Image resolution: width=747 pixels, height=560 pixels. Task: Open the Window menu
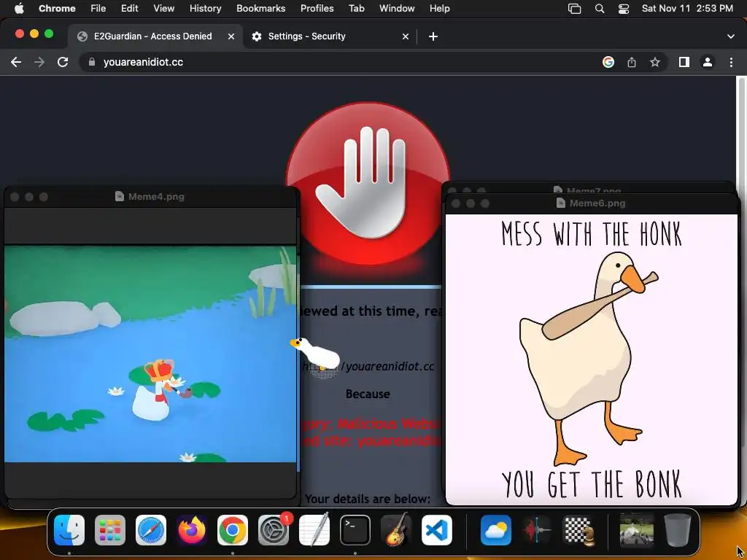tap(397, 9)
